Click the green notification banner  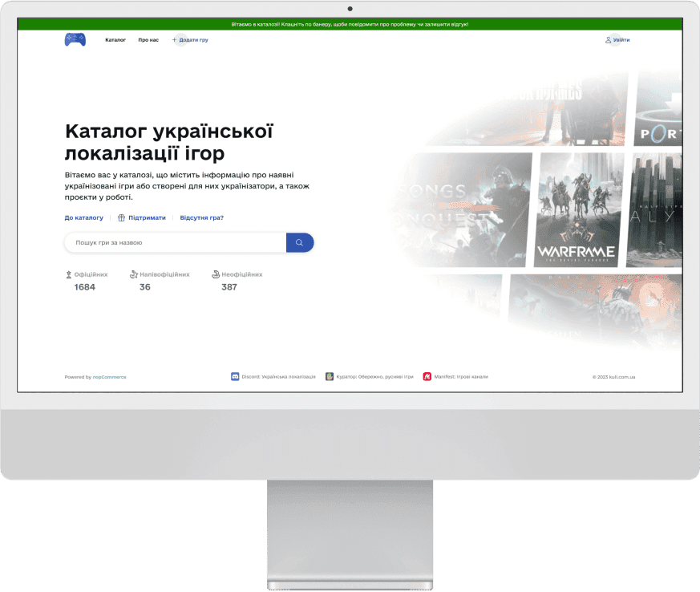coord(350,23)
